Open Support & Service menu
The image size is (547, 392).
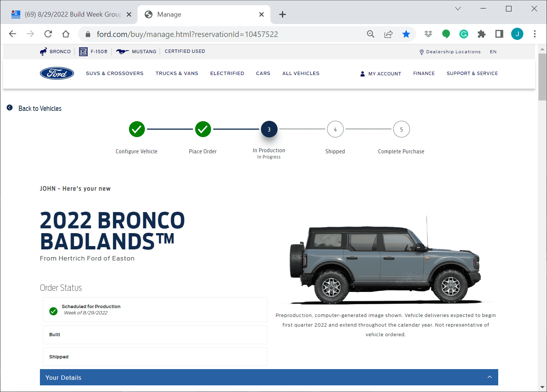(x=472, y=74)
